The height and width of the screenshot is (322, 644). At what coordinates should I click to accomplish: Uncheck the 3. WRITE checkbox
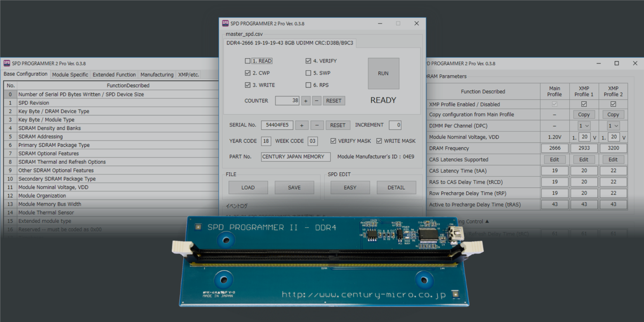pos(248,85)
